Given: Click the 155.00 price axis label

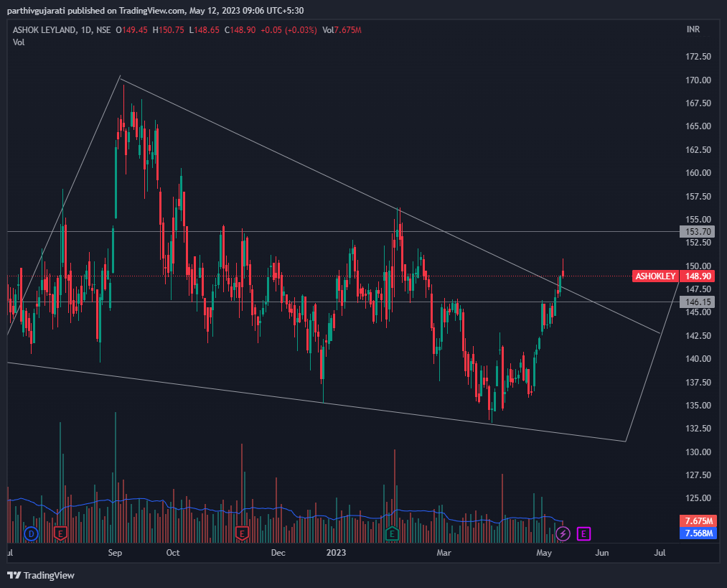Looking at the screenshot, I should tap(698, 220).
